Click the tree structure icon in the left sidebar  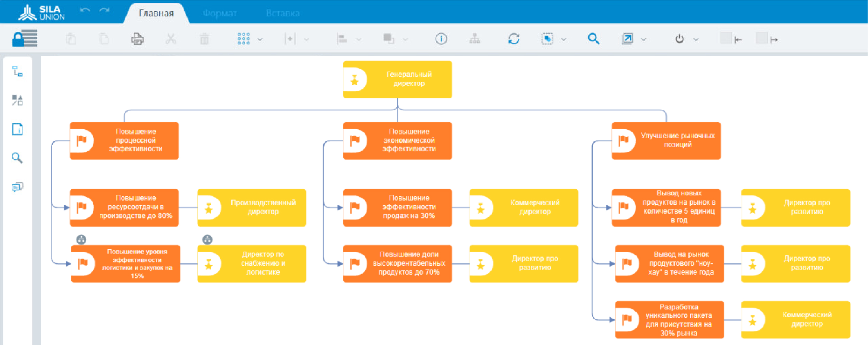pyautogui.click(x=17, y=71)
